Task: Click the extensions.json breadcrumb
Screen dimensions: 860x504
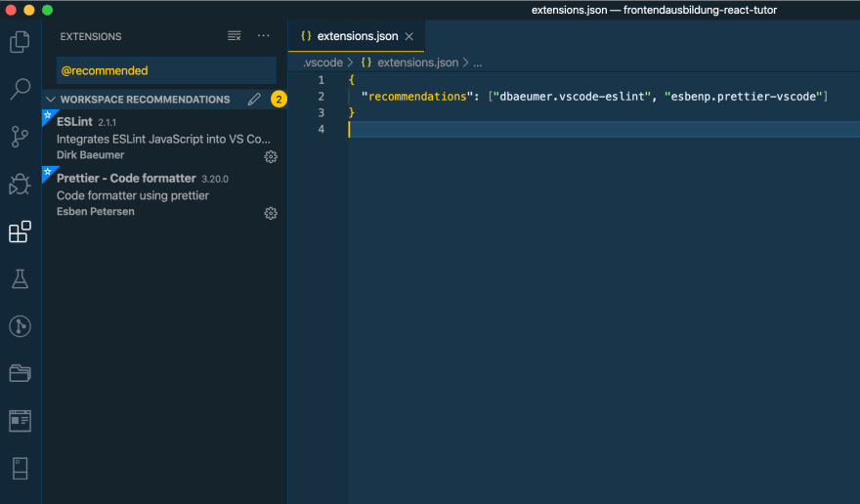Action: (417, 63)
